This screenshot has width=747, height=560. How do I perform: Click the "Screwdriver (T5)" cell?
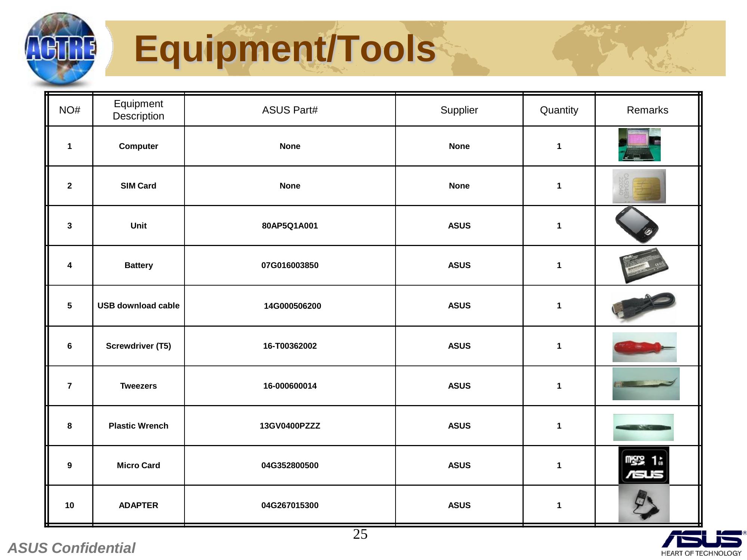(139, 346)
